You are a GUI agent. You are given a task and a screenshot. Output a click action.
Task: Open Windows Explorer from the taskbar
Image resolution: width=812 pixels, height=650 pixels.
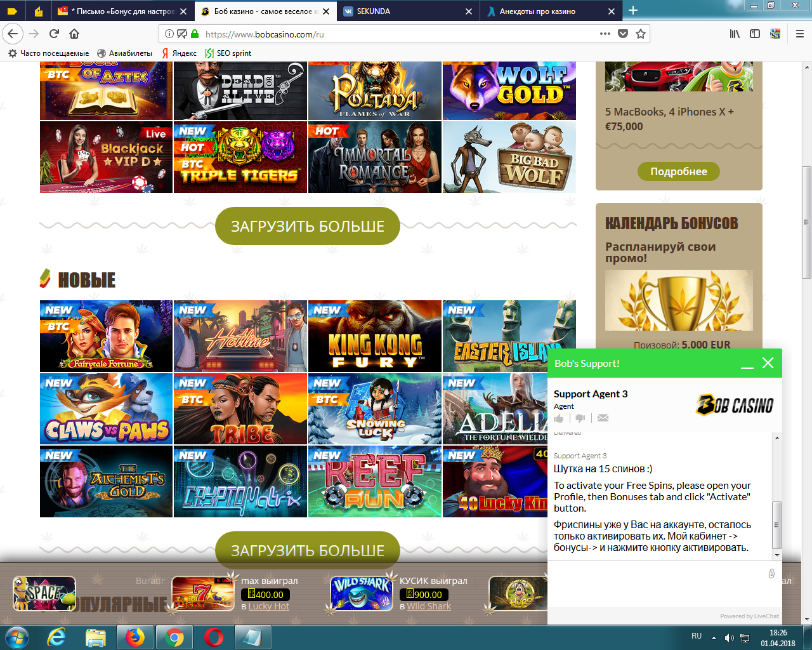click(96, 637)
